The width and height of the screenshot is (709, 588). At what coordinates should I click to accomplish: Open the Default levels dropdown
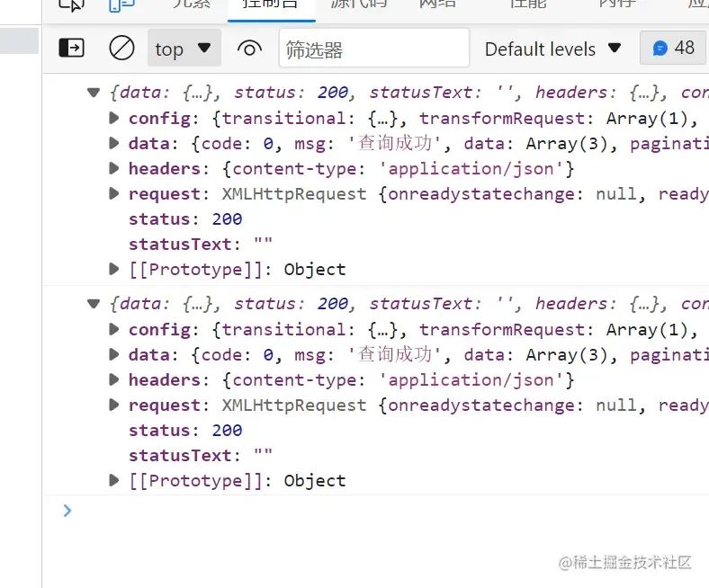coord(552,49)
